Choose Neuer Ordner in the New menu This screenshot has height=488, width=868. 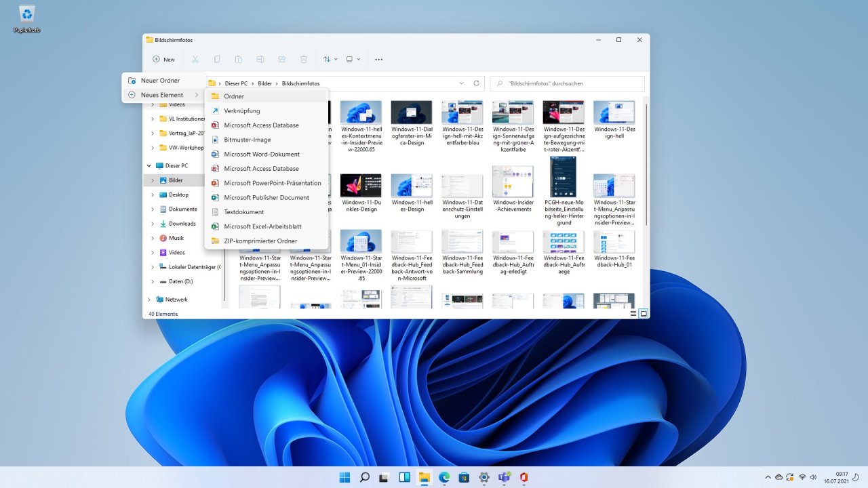[x=163, y=81]
